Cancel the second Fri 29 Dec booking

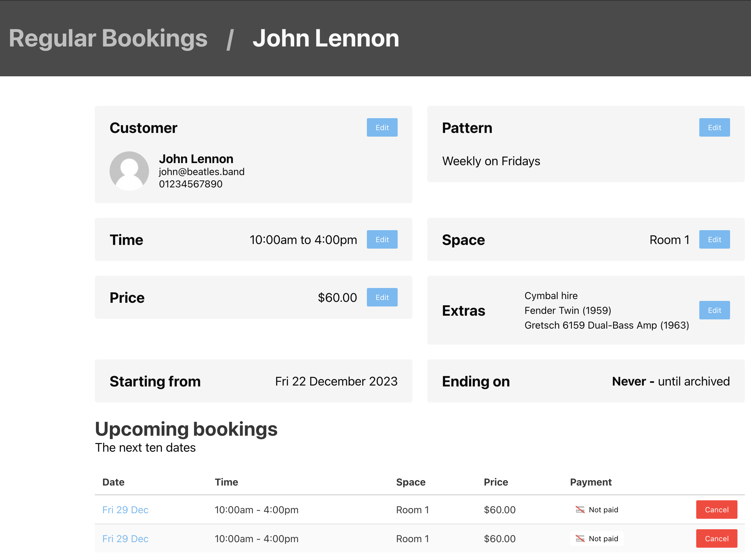[x=717, y=539]
